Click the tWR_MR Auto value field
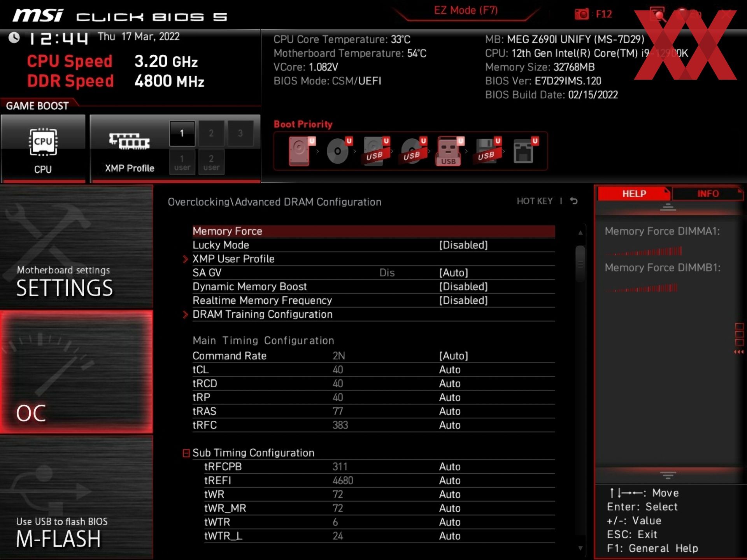Viewport: 747px width, 560px height. tap(450, 508)
